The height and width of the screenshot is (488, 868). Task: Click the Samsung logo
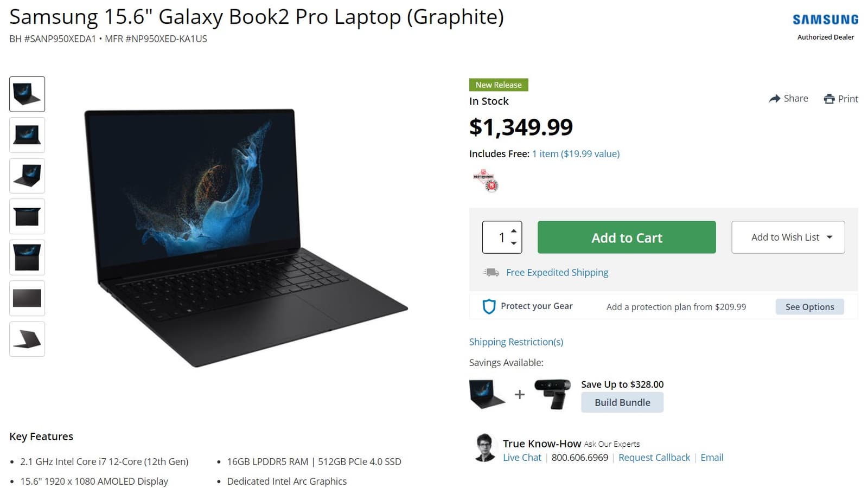(x=825, y=20)
